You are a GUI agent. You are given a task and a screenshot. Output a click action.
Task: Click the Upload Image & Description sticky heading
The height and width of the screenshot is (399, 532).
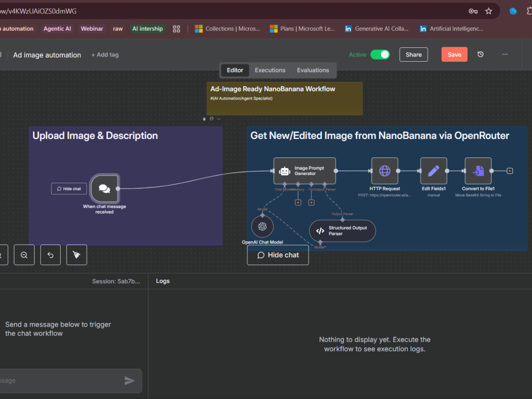click(x=95, y=136)
